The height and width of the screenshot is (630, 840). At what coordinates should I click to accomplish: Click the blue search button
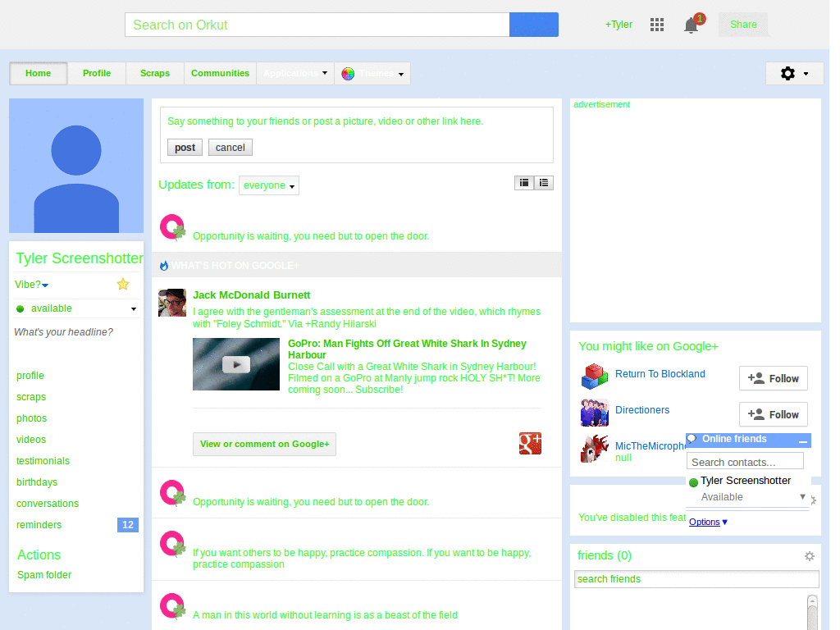tap(533, 25)
